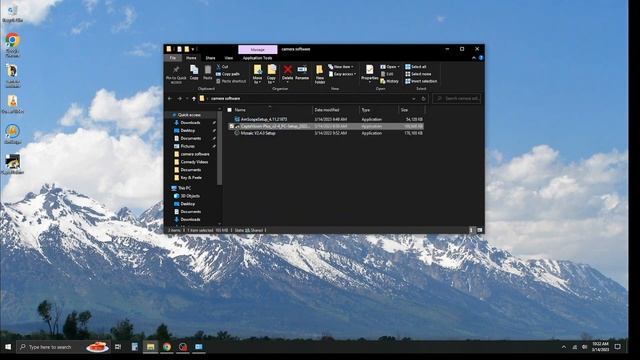Click the Search camera software box
640x360 pixels.
(456, 98)
